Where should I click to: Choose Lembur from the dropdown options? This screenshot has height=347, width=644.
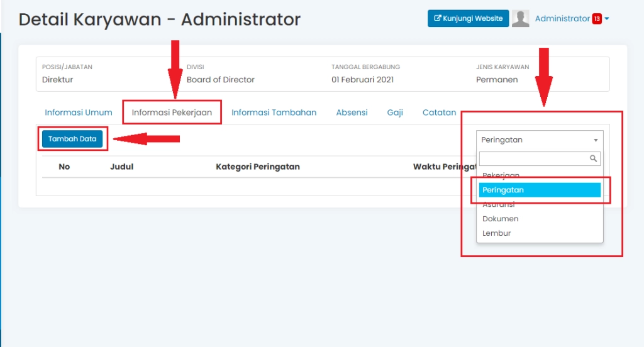[x=497, y=233]
